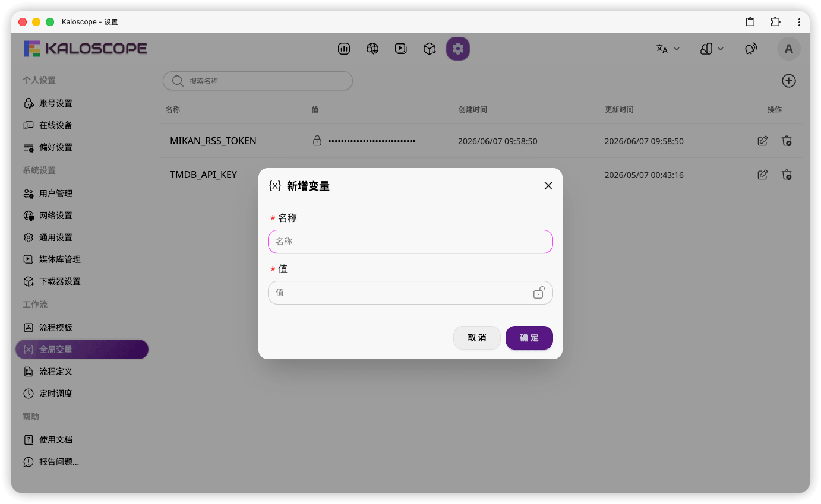Click the 创建时间 column header
Viewport: 821px width, 504px height.
click(473, 110)
